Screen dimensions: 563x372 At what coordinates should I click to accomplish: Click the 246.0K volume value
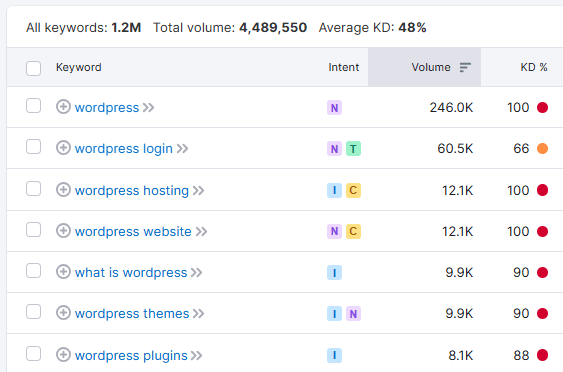pos(451,107)
